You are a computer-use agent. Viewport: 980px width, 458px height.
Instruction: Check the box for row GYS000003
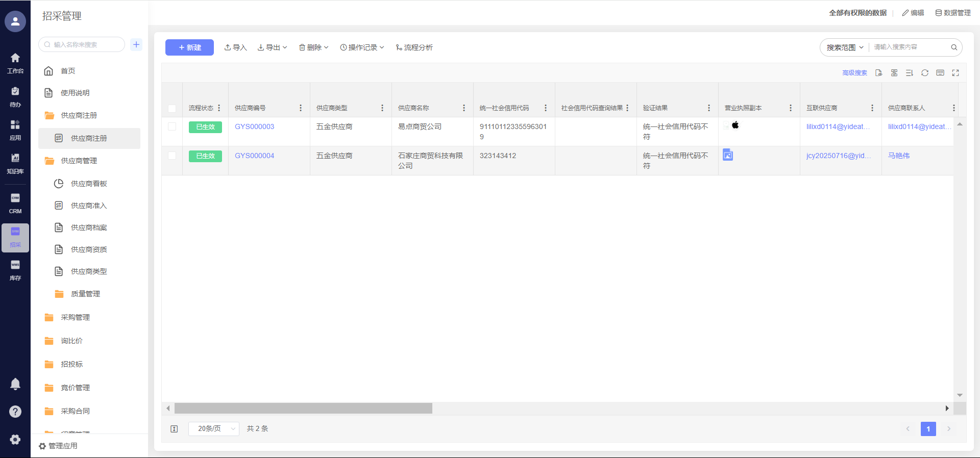point(172,126)
